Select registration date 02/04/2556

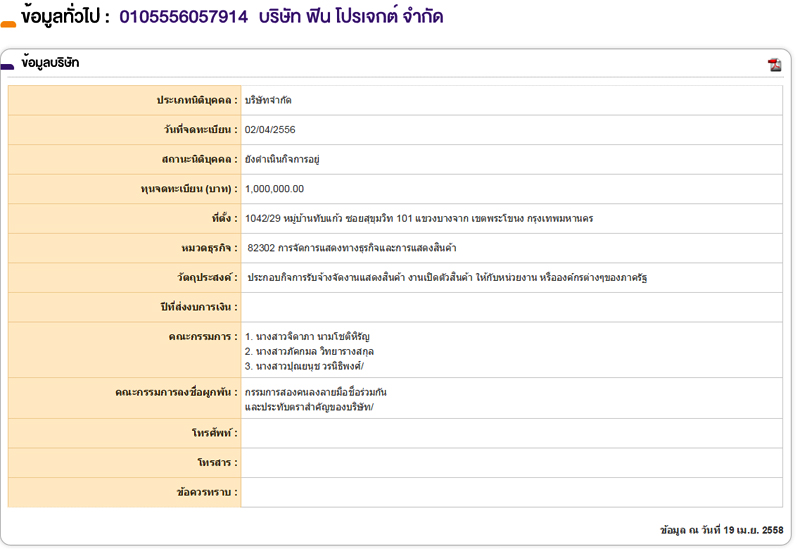[x=270, y=130]
